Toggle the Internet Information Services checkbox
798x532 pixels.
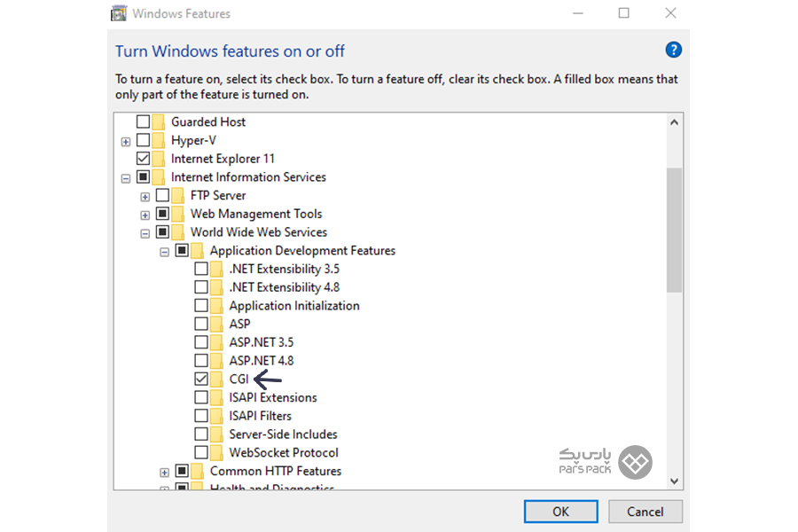pyautogui.click(x=143, y=176)
